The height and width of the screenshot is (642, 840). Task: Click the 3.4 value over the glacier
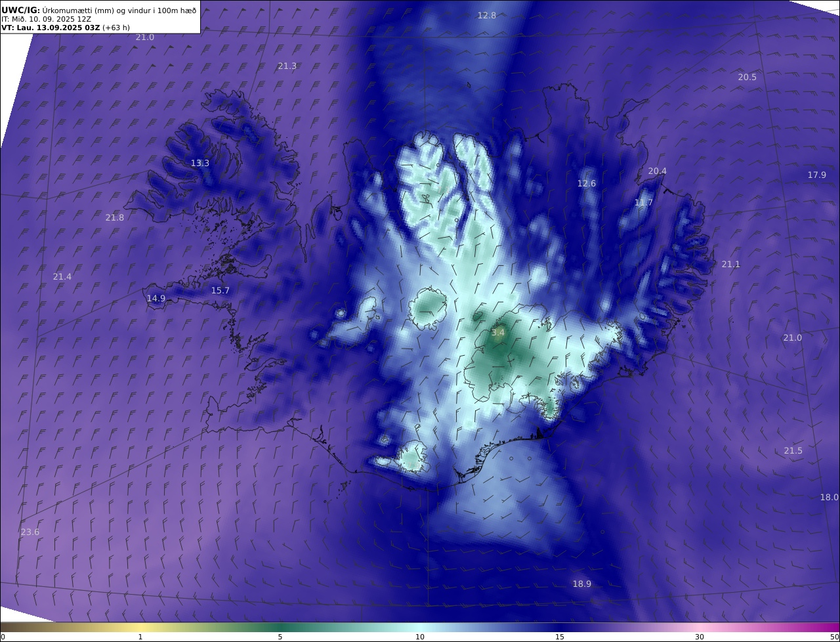pos(498,332)
